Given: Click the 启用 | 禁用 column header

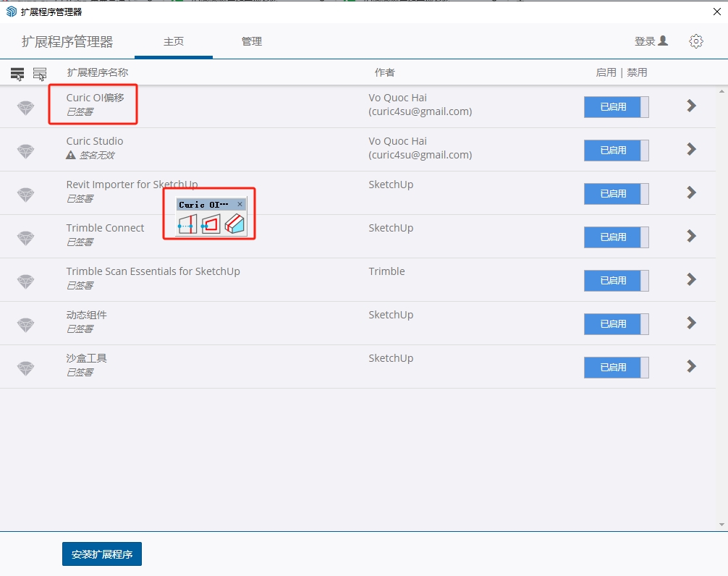Looking at the screenshot, I should point(622,72).
